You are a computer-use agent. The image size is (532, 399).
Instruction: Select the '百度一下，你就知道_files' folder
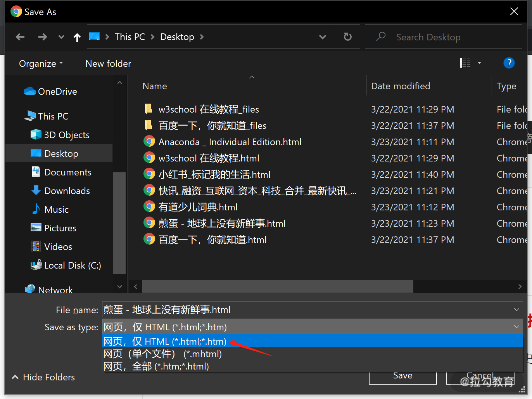212,126
